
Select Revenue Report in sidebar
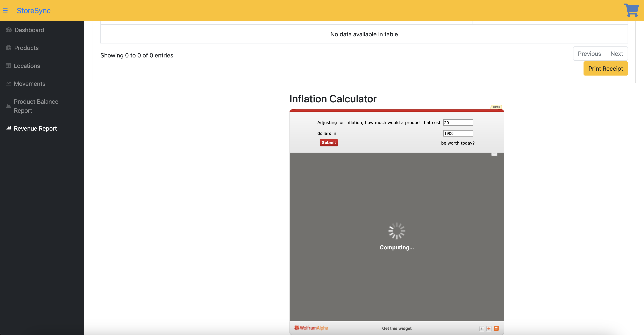pyautogui.click(x=35, y=128)
